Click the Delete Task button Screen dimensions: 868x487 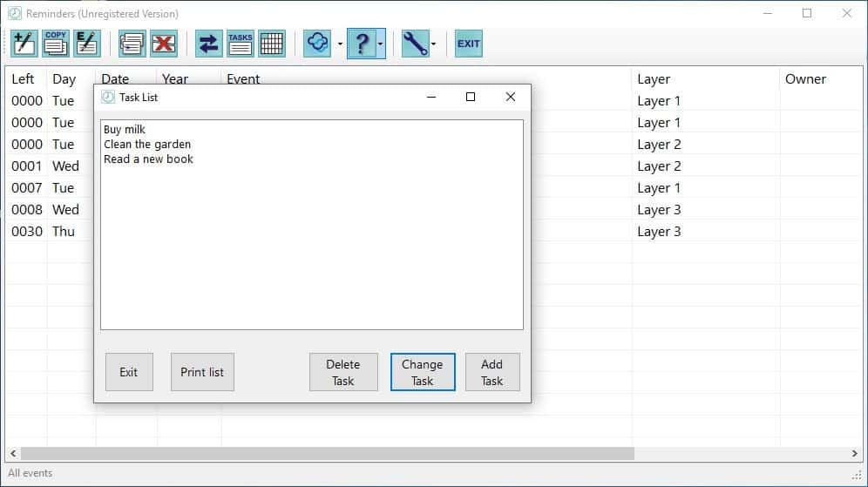pyautogui.click(x=343, y=372)
